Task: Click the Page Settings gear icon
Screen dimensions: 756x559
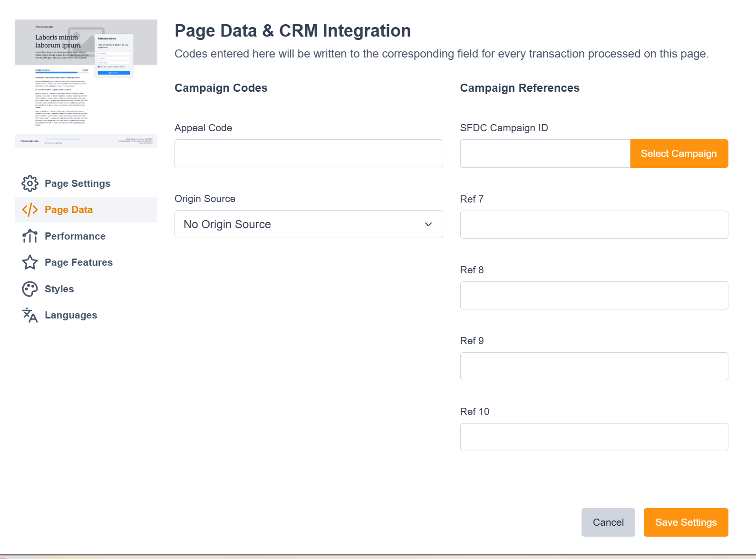Action: coord(30,183)
